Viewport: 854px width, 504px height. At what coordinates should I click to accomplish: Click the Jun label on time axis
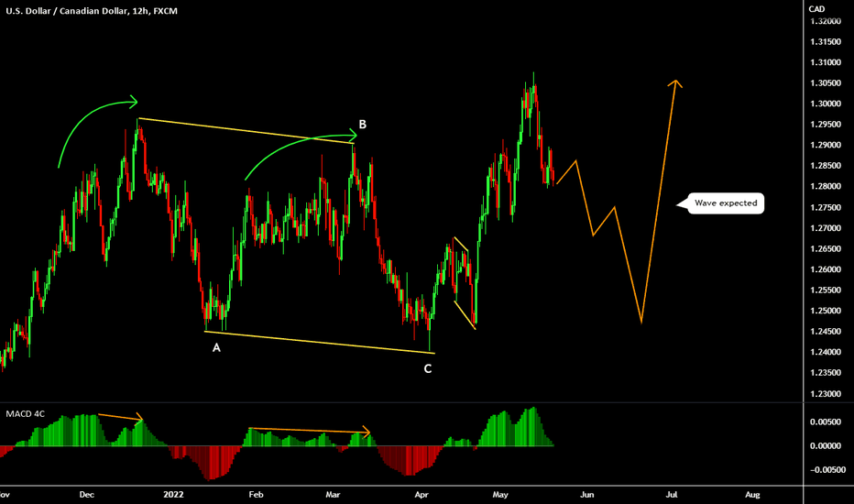(x=586, y=495)
